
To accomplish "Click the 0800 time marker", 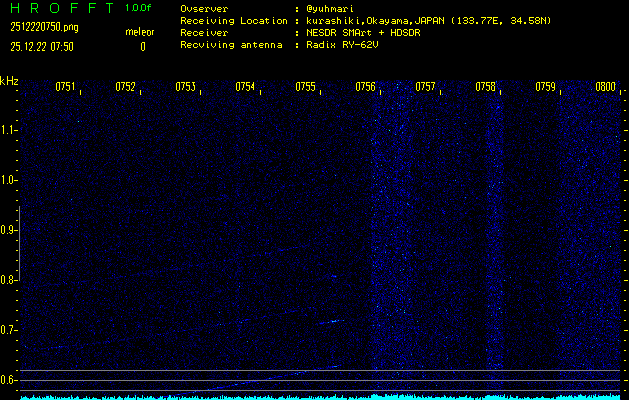I will [x=605, y=87].
